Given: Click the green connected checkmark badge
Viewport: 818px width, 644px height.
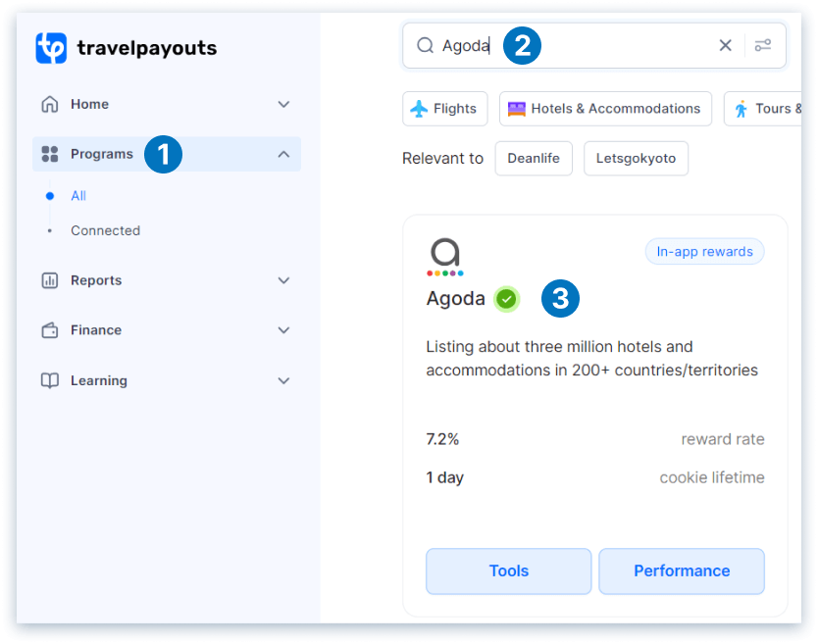Looking at the screenshot, I should point(506,299).
